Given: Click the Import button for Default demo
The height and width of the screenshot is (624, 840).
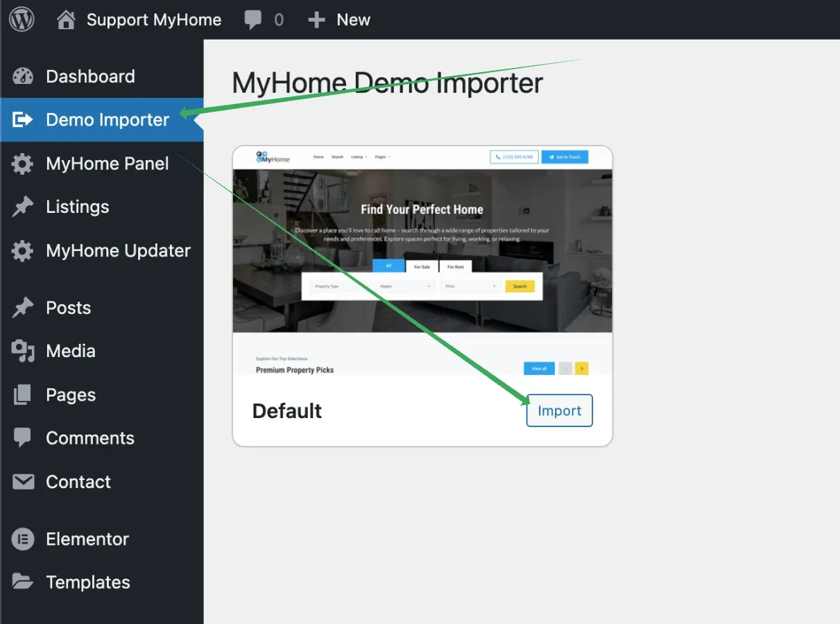Looking at the screenshot, I should (x=559, y=410).
